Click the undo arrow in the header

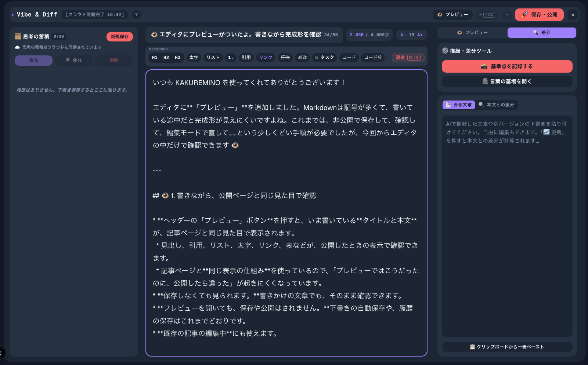pos(487,15)
